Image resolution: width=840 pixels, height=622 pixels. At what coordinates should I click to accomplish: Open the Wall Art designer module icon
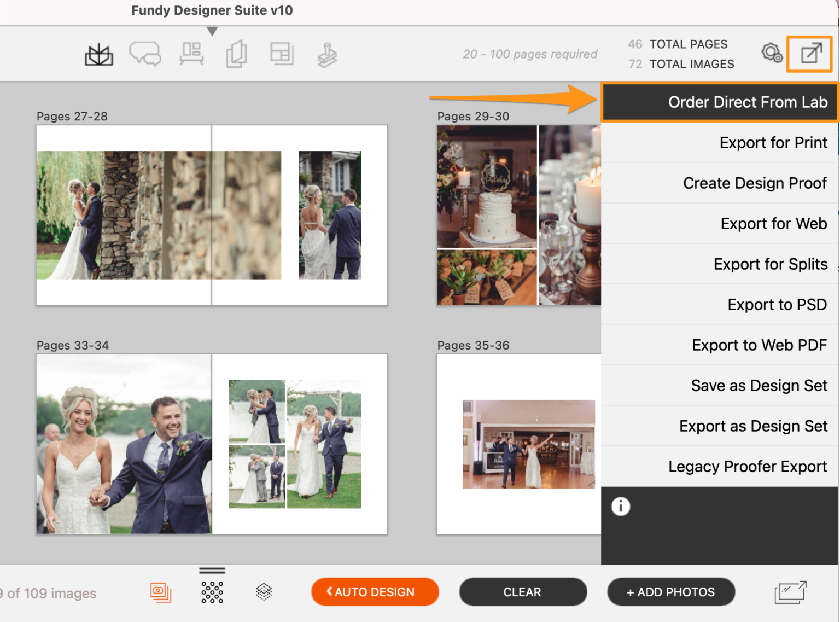[190, 53]
